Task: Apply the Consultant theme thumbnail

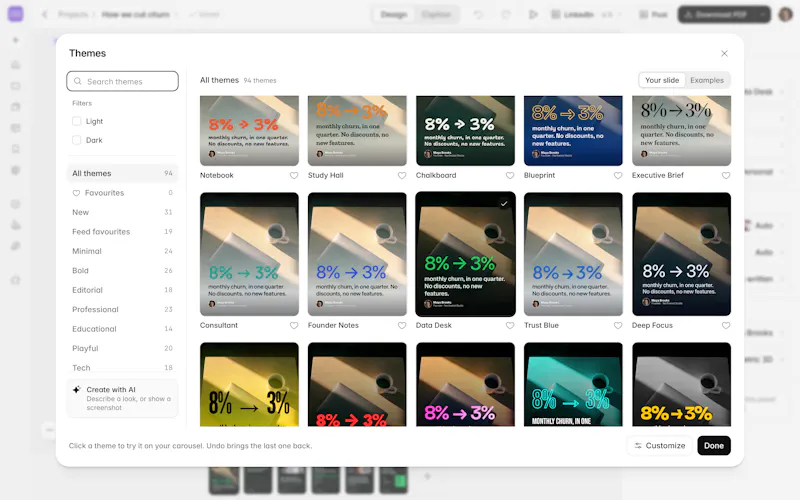Action: (x=249, y=254)
